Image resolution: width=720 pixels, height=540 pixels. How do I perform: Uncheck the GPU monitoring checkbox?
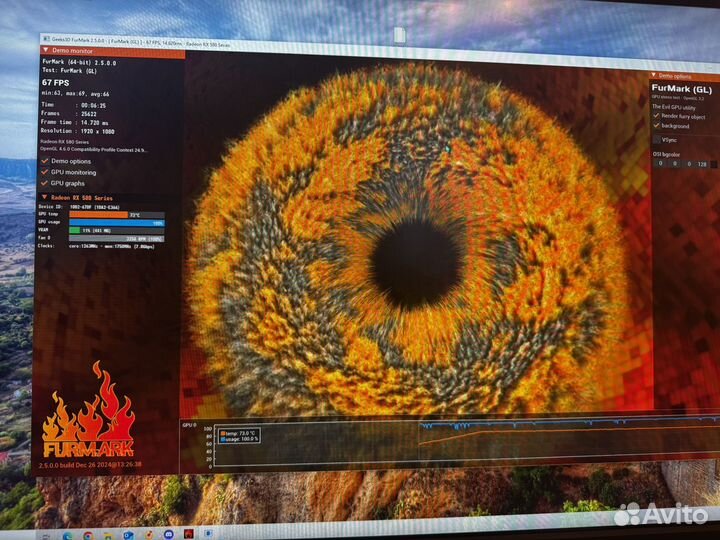pos(45,172)
